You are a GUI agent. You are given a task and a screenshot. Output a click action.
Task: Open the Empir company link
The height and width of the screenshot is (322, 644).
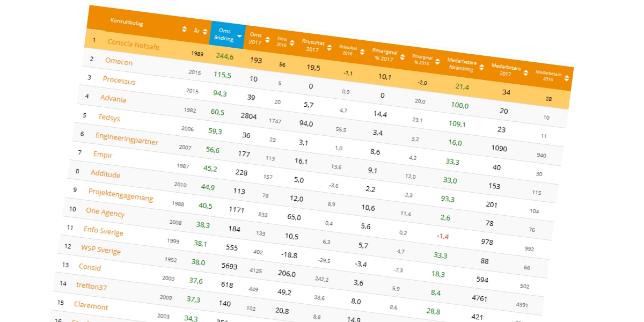click(x=103, y=155)
